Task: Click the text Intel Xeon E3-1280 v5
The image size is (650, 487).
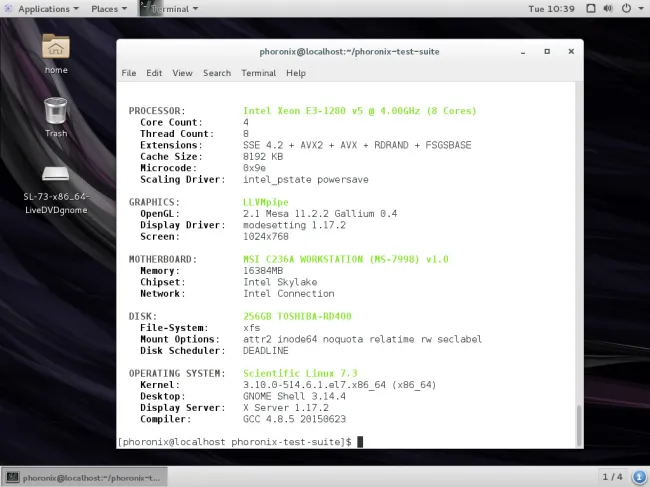Action: pyautogui.click(x=303, y=111)
